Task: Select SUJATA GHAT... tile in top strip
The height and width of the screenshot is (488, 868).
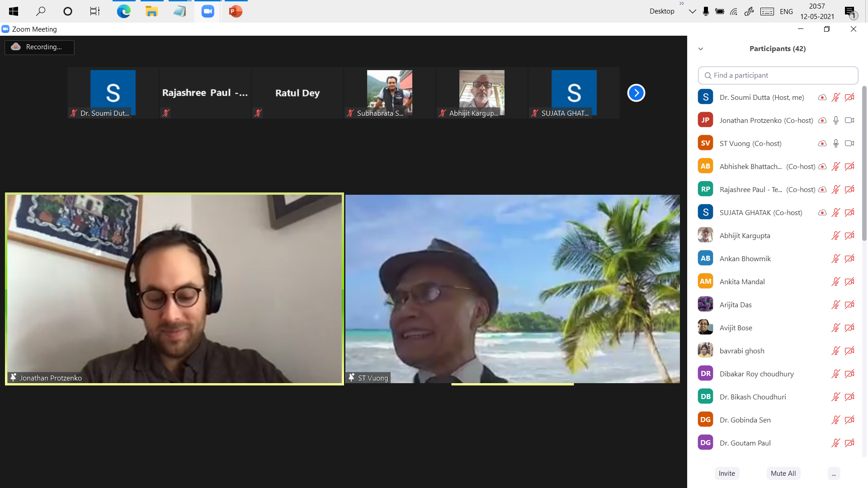Action: (x=574, y=93)
